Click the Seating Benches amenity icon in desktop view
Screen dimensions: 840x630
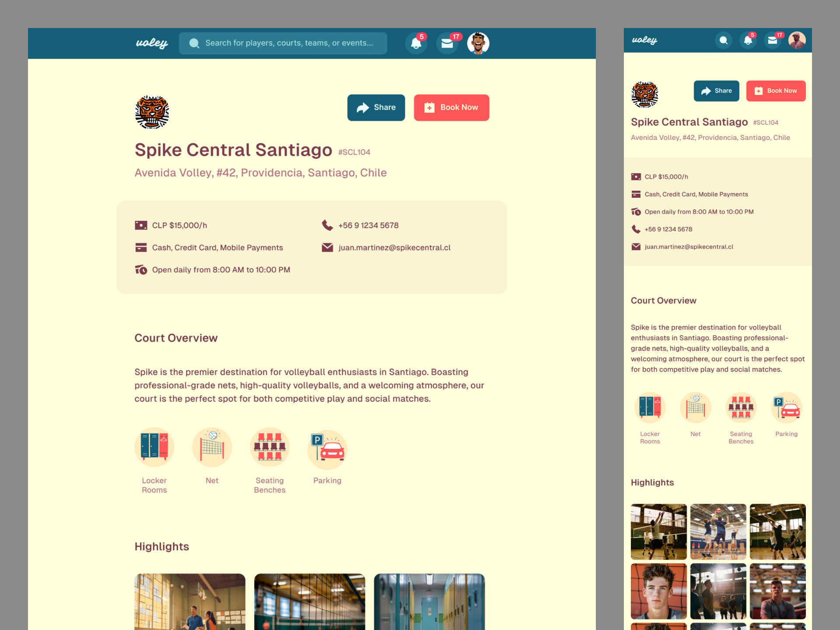pyautogui.click(x=270, y=447)
